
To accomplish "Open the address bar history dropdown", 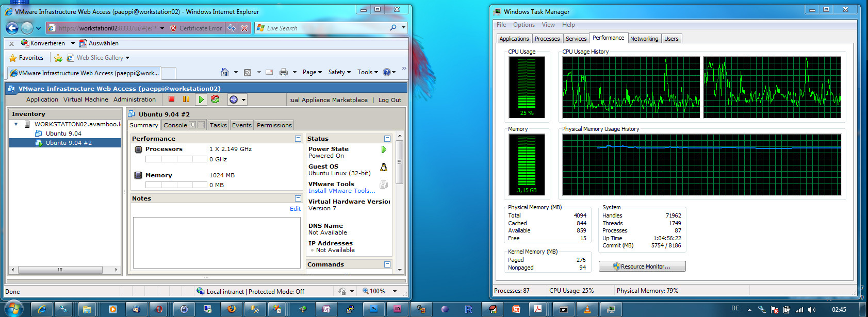I will pos(162,28).
